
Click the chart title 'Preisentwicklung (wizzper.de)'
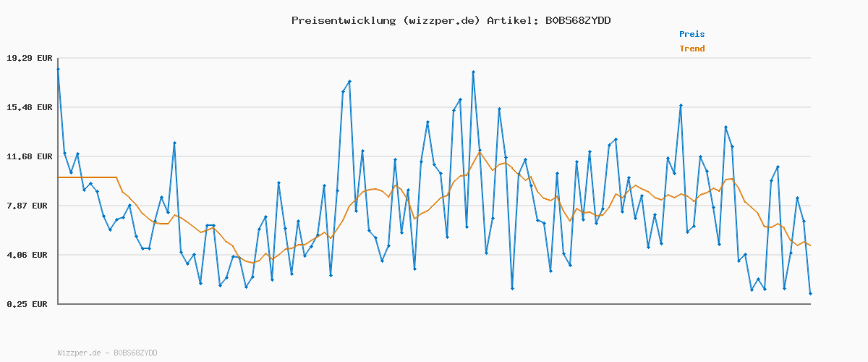(386, 20)
